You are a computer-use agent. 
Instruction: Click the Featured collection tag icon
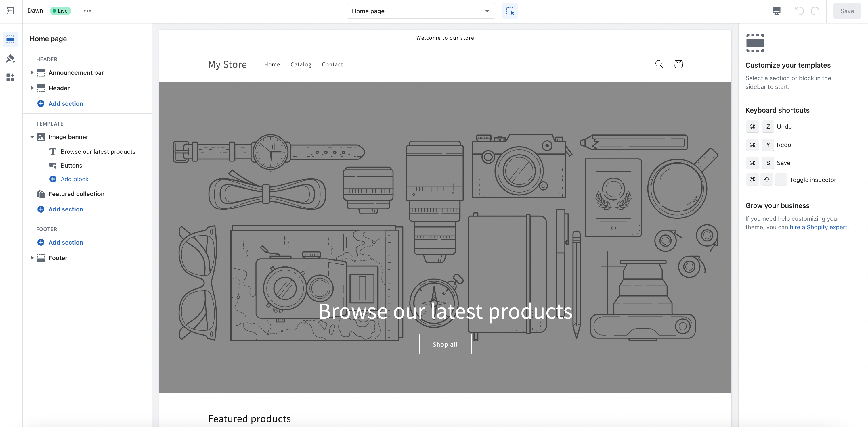tap(41, 194)
